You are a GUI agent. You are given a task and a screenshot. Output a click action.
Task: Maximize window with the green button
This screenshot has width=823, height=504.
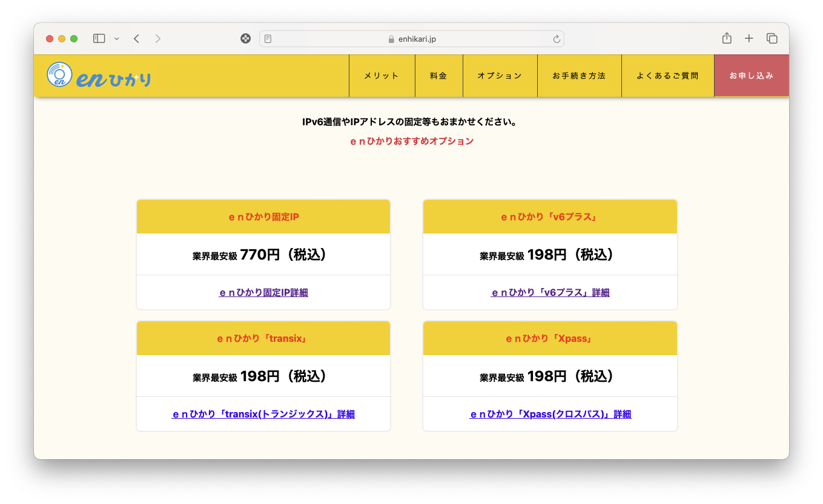[x=74, y=39]
